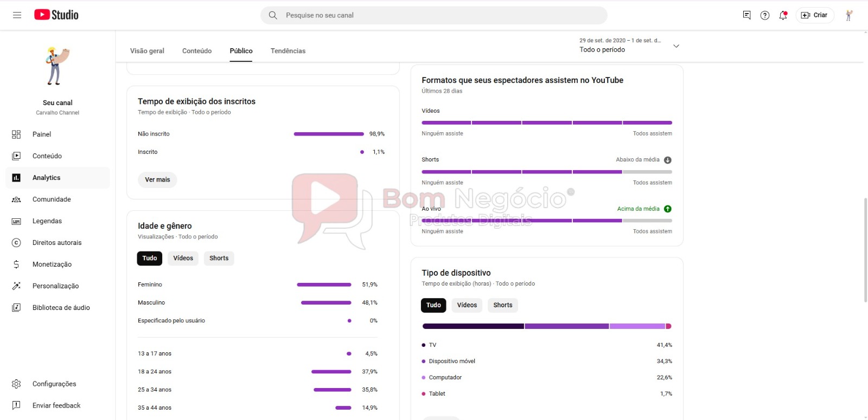This screenshot has height=420, width=868.
Task: Open the help question mark icon
Action: click(765, 15)
